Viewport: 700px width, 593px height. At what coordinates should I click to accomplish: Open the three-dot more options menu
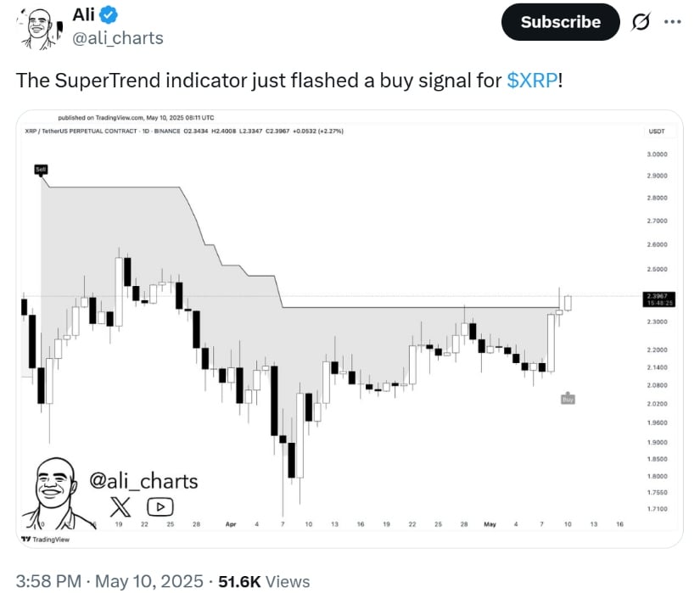672,21
